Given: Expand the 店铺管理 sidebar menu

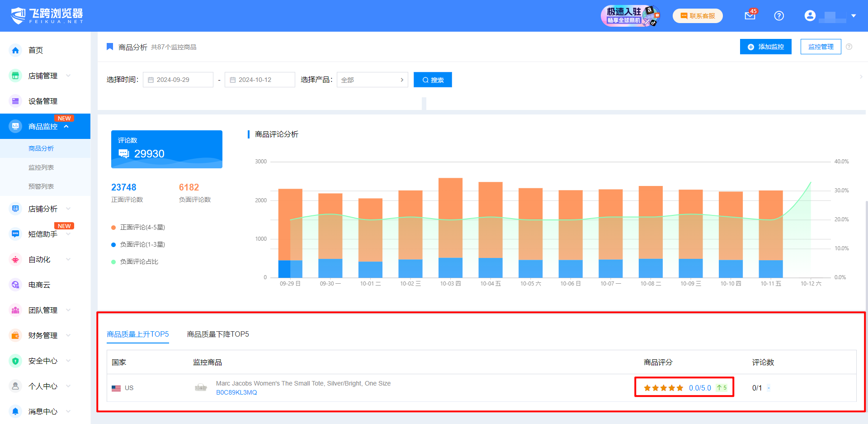Looking at the screenshot, I should tap(43, 76).
